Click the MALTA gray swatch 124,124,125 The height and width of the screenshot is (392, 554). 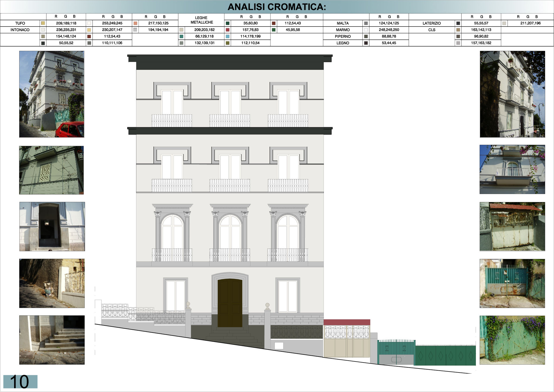(366, 23)
